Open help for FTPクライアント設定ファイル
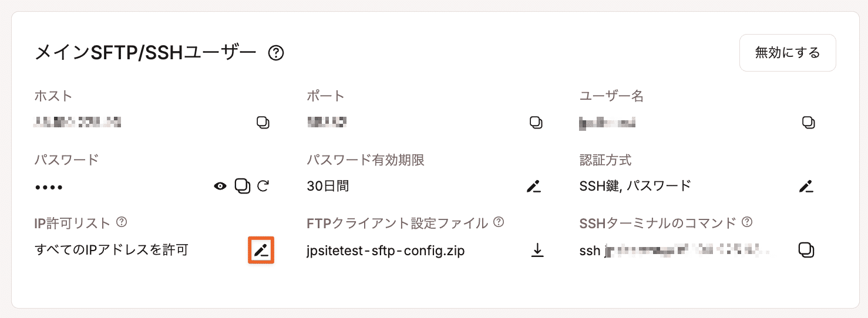The image size is (868, 318). coord(499,222)
